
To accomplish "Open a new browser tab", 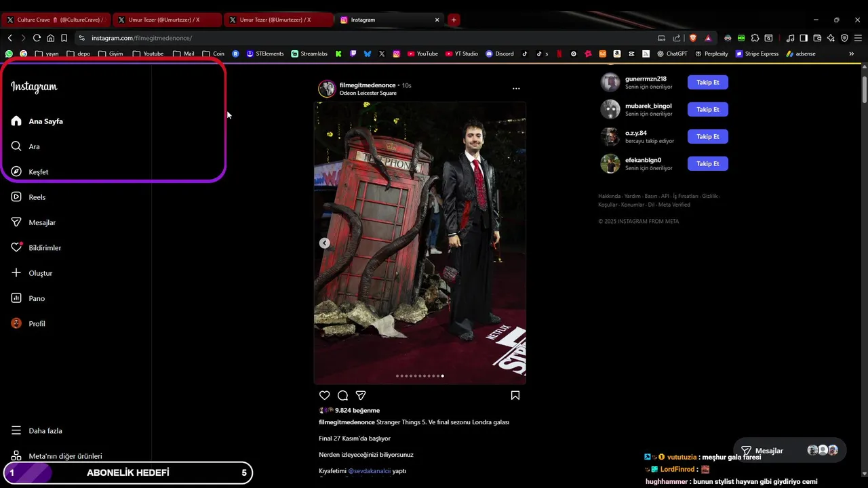I will [x=454, y=20].
